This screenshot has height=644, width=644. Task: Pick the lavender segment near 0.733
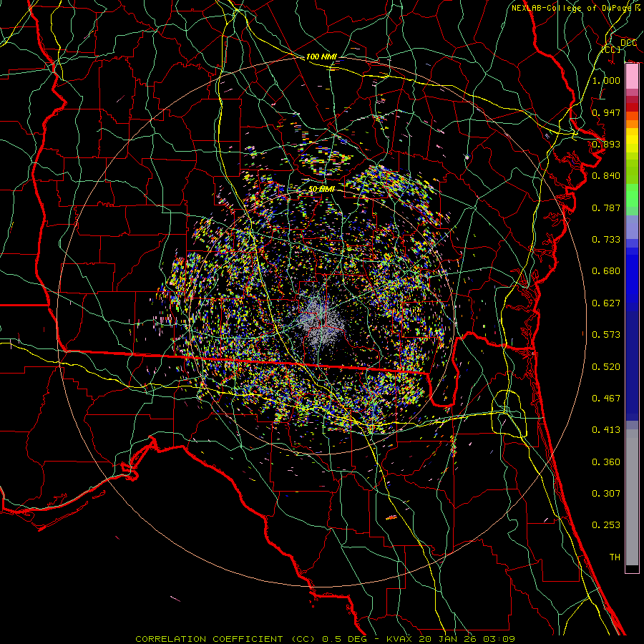(x=632, y=227)
